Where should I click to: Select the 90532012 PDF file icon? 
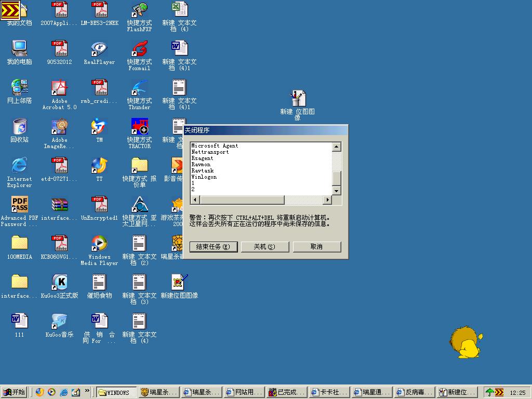tap(59, 52)
